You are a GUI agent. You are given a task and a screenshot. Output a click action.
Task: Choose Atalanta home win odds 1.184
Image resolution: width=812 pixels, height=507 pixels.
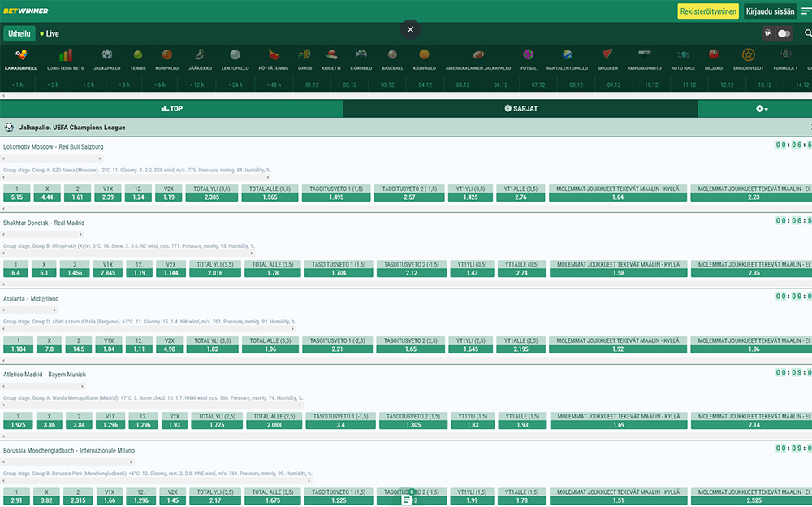pyautogui.click(x=18, y=344)
